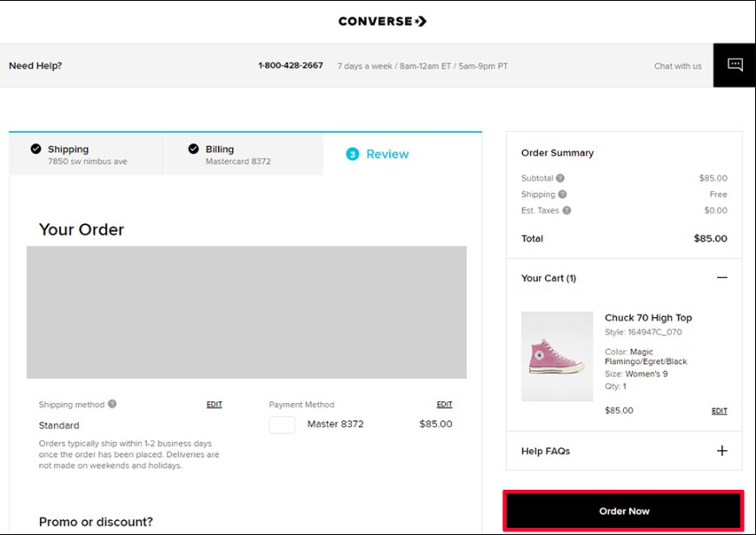This screenshot has width=756, height=535.
Task: Show the Est. Taxes help icon
Action: pyautogui.click(x=567, y=211)
